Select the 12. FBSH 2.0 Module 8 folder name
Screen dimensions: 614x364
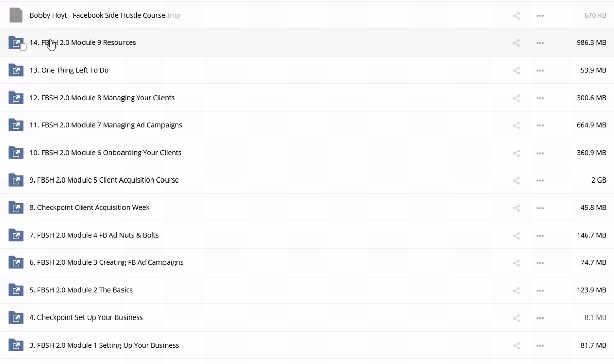(x=102, y=98)
